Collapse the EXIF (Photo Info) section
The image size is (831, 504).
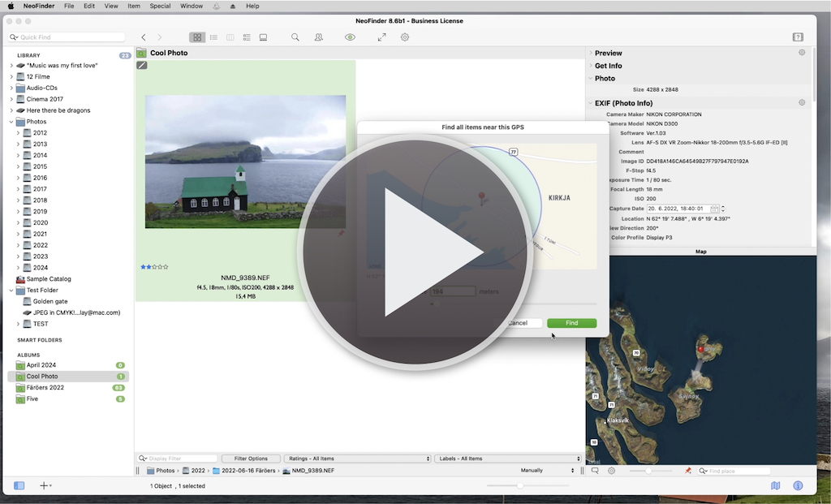[x=591, y=103]
